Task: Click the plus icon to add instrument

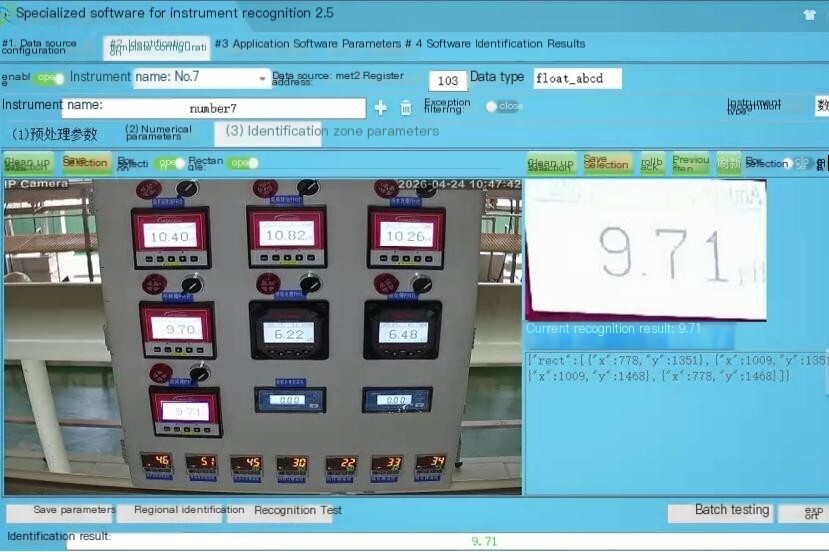Action: pos(381,108)
